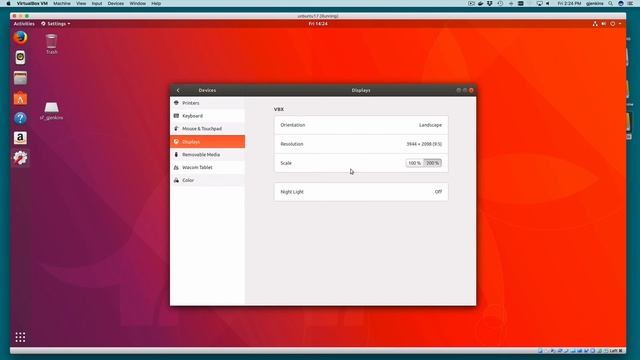Image resolution: width=640 pixels, height=360 pixels.
Task: Open the Trash icon on desktop
Action: pyautogui.click(x=51, y=44)
